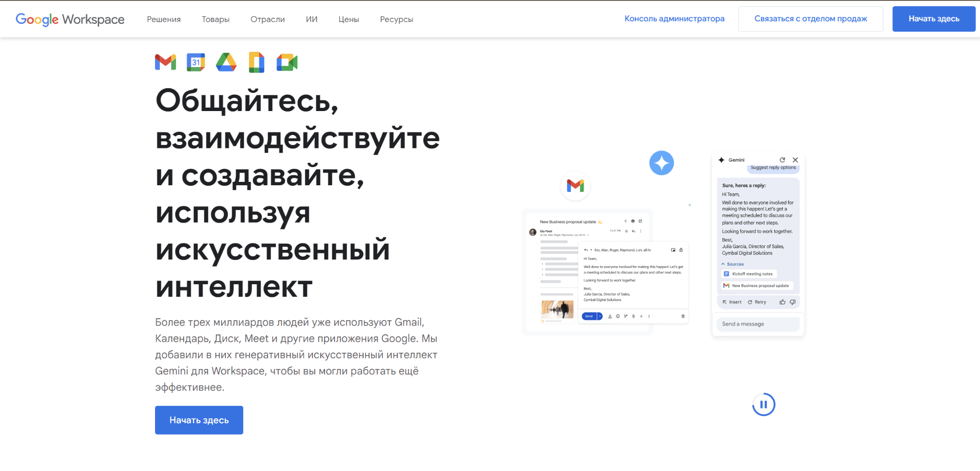Click the compose toolbar more options dots

(x=649, y=316)
